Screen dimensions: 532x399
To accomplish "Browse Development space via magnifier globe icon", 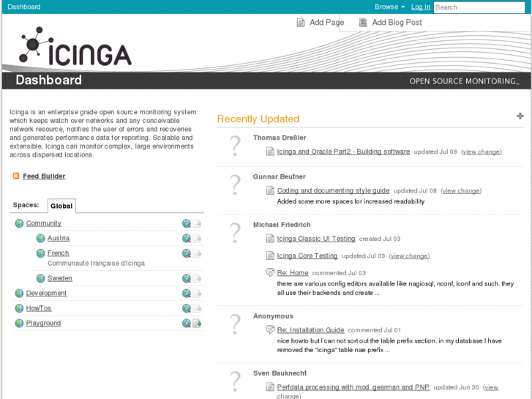I will point(187,293).
